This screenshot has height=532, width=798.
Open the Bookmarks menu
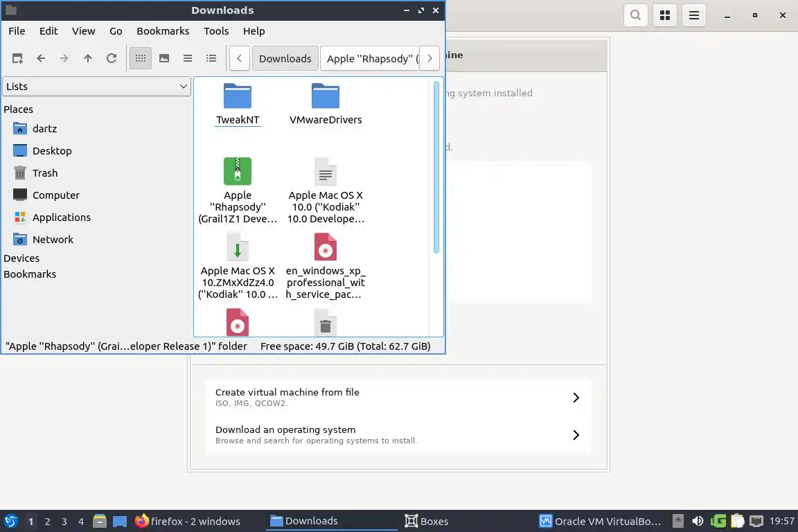coord(163,31)
